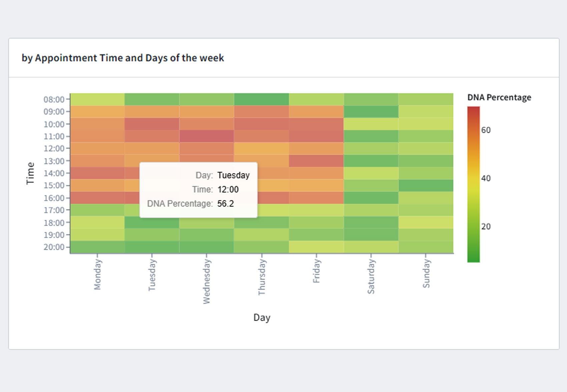The width and height of the screenshot is (567, 392).
Task: Click the Thursday 08:00 heatmap cell
Action: [261, 99]
